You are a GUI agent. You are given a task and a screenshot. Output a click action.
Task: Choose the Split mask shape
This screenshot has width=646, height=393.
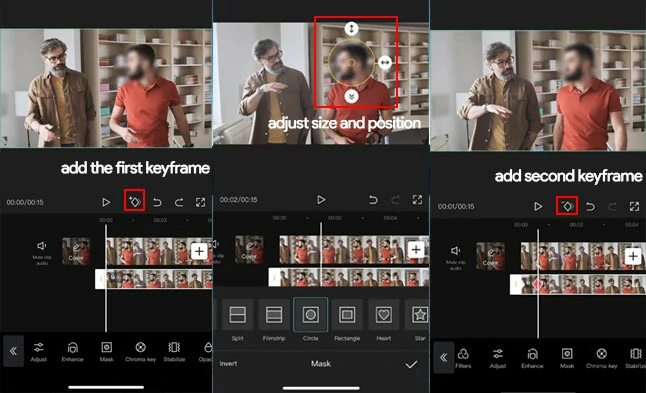click(x=238, y=320)
